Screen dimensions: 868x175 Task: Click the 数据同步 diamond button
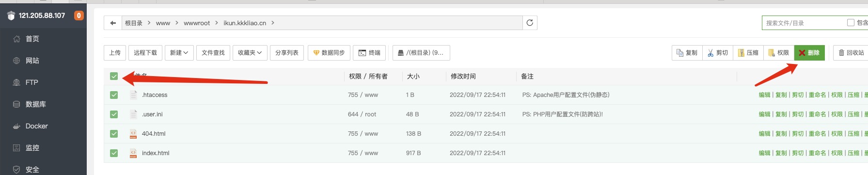tap(329, 53)
